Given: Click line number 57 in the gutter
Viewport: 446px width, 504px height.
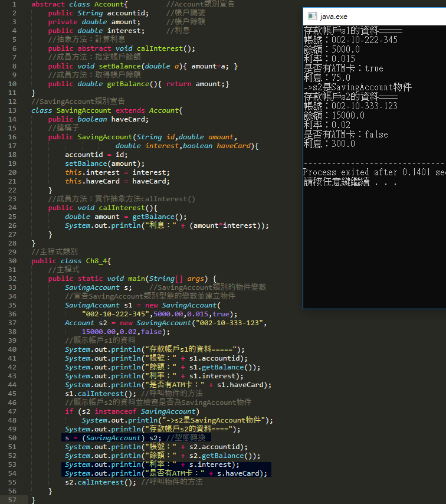Looking at the screenshot, I should tap(12, 500).
